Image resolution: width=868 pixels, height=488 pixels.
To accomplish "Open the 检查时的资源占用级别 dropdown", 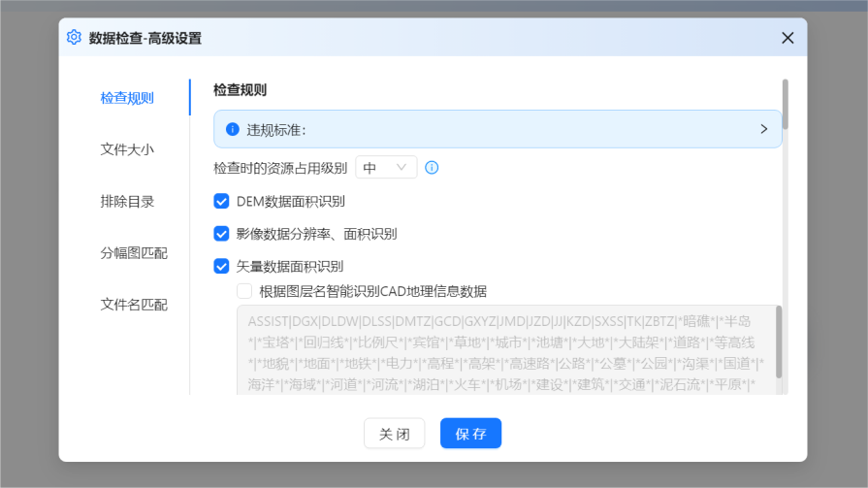I will point(386,168).
